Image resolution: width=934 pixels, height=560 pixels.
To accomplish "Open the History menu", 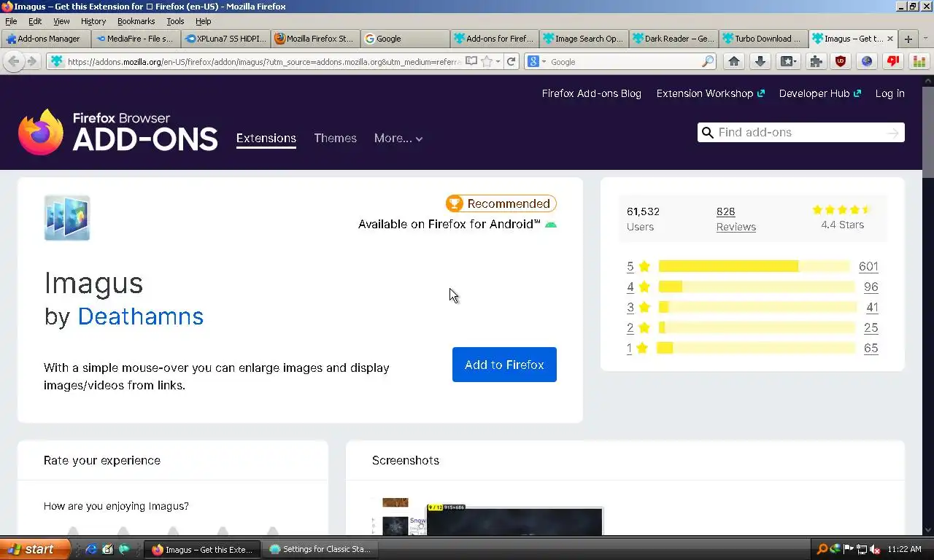I will point(93,21).
